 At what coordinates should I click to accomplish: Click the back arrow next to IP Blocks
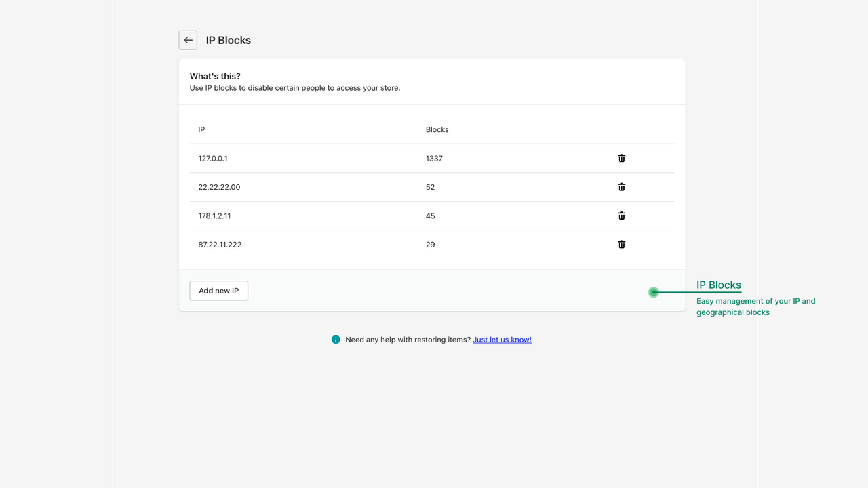click(188, 40)
